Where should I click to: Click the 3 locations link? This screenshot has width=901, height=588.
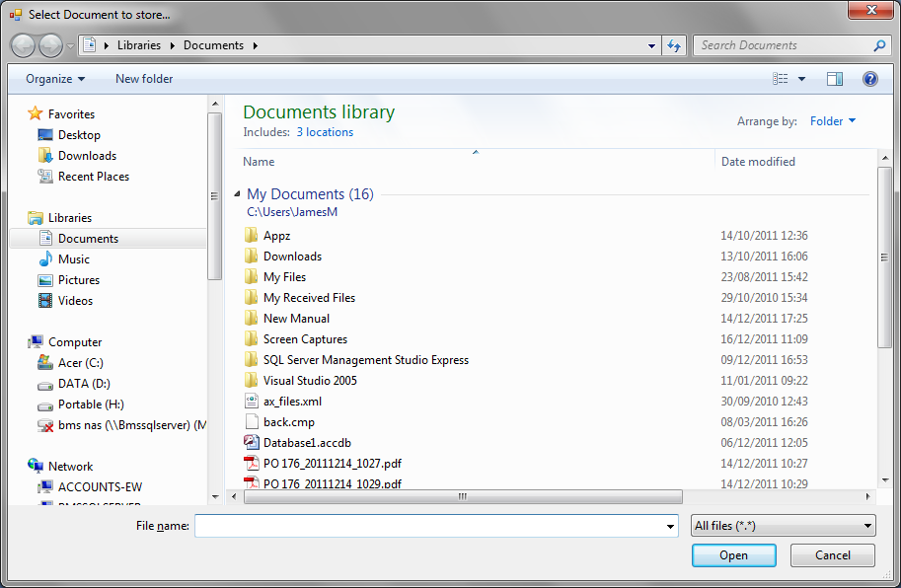[x=325, y=132]
